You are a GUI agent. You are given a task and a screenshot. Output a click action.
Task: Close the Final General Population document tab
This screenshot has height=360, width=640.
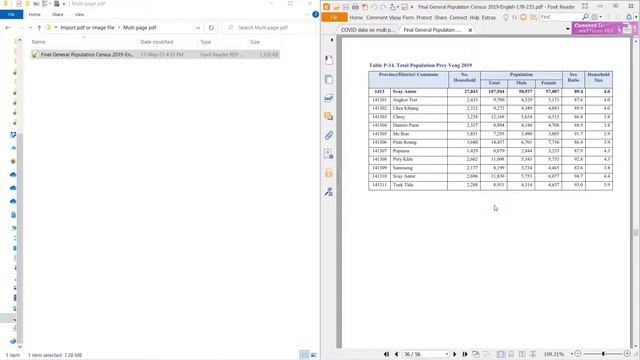[470, 30]
